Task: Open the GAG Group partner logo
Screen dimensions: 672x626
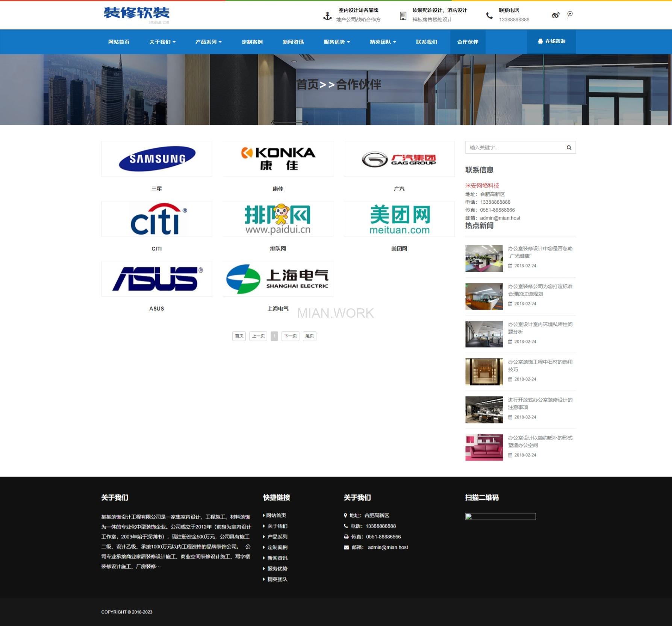Action: point(399,159)
